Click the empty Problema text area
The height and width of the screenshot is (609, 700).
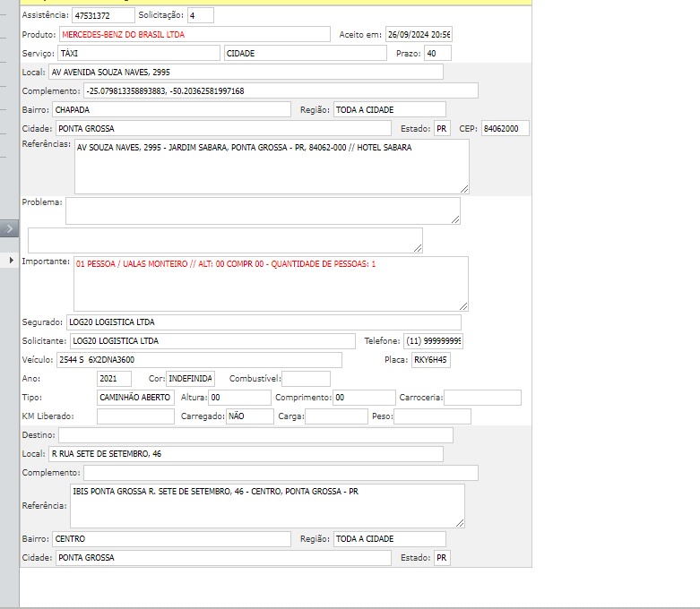click(x=263, y=210)
